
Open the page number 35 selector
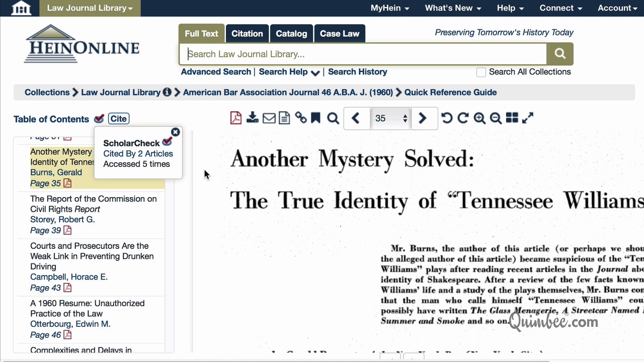pos(390,118)
